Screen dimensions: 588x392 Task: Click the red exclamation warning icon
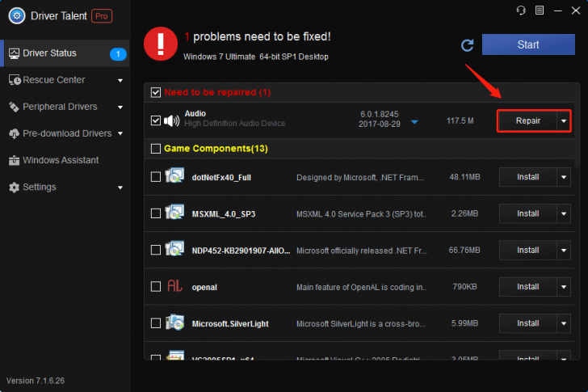pos(161,44)
